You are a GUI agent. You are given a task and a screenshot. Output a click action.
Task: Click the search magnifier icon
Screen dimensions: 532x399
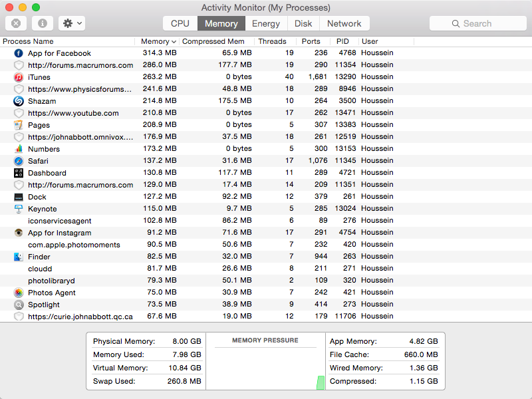[x=456, y=23]
